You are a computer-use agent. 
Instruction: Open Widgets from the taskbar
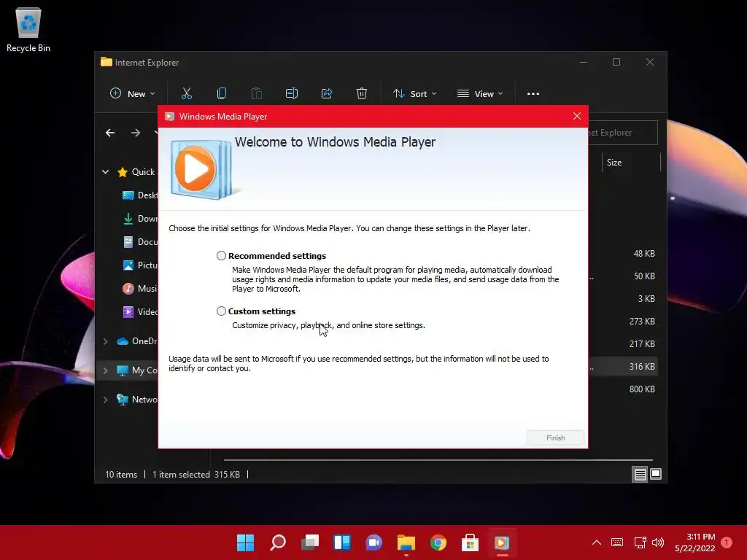tap(342, 542)
